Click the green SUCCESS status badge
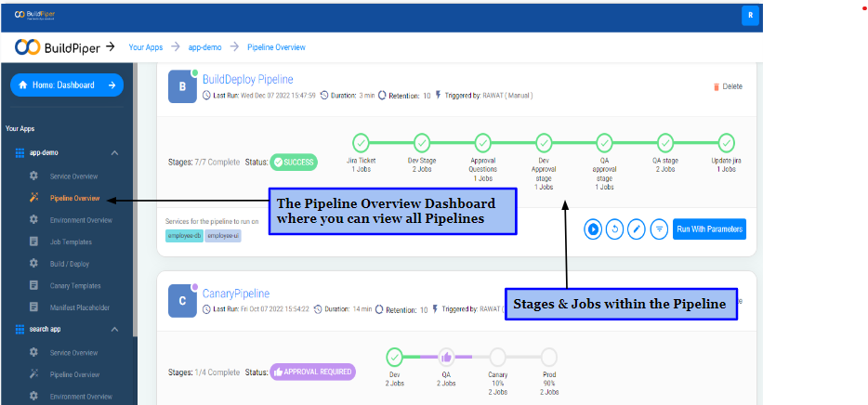This screenshot has height=405, width=868. click(294, 162)
